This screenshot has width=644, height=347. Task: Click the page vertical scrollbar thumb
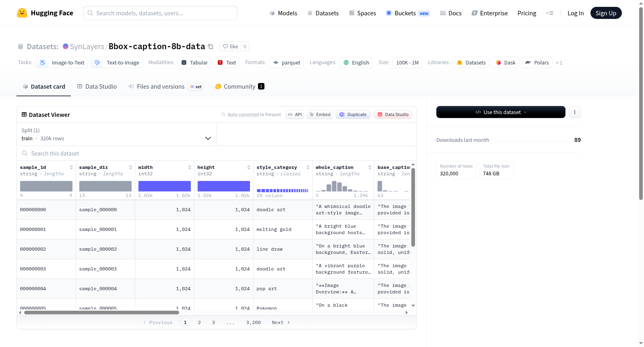641,103
